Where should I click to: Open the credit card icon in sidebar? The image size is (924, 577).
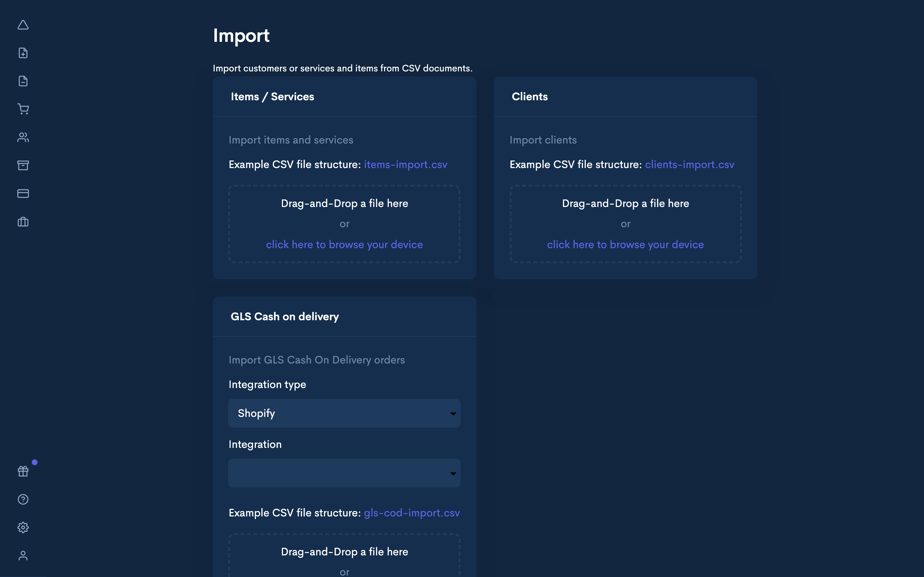pos(23,194)
